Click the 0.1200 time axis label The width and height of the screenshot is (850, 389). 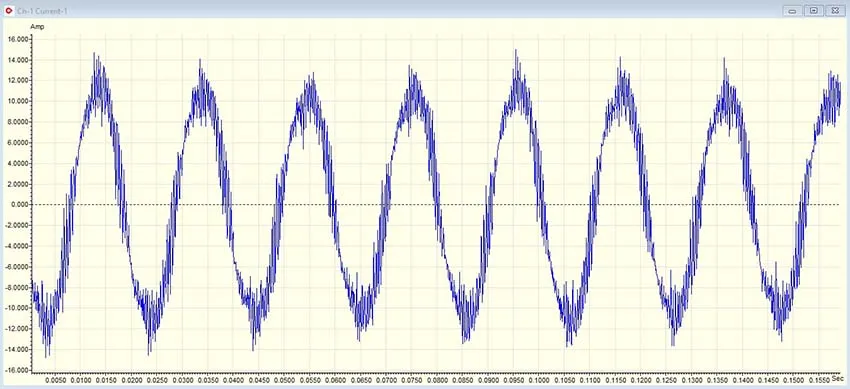[x=642, y=381]
